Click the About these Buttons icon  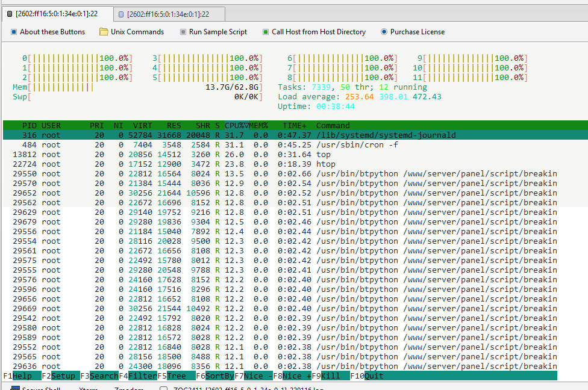click(14, 32)
